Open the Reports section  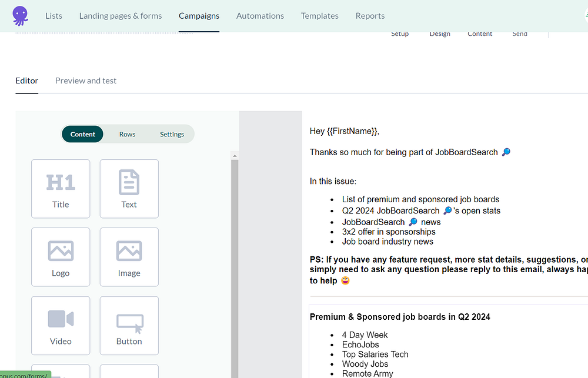coord(370,16)
